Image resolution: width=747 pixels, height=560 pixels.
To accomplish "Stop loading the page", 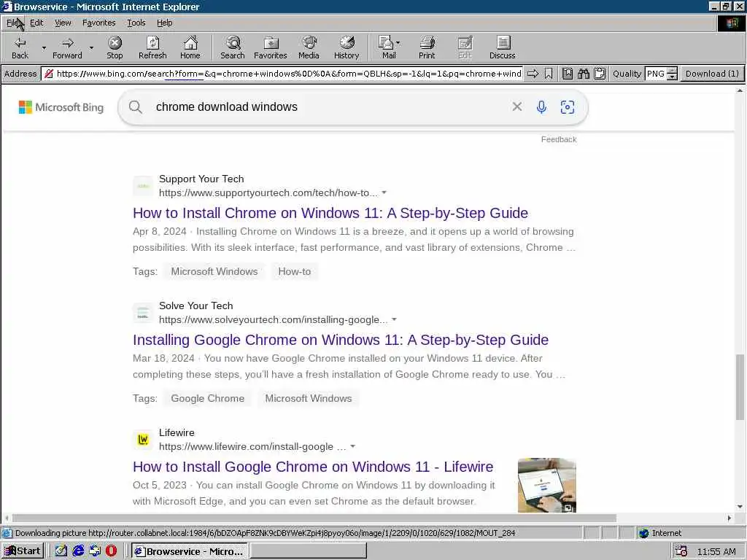I will [115, 47].
